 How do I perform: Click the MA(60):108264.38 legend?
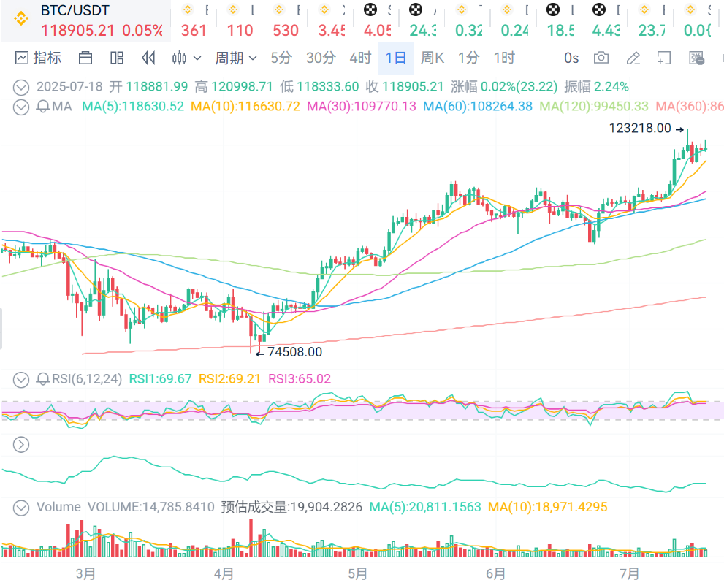point(478,107)
